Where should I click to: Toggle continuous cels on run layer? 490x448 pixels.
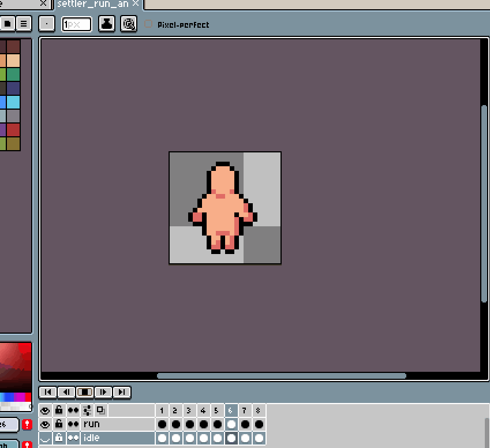tap(73, 424)
